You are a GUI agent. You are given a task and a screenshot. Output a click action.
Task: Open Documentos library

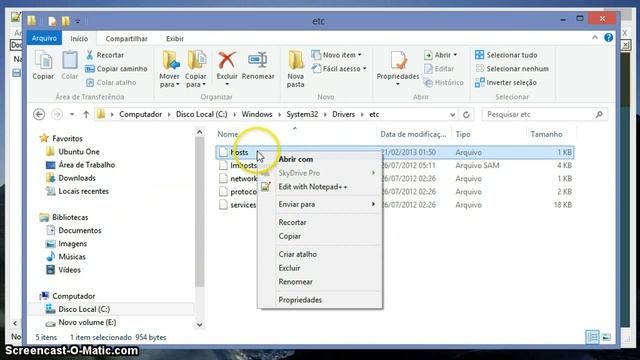tap(80, 230)
